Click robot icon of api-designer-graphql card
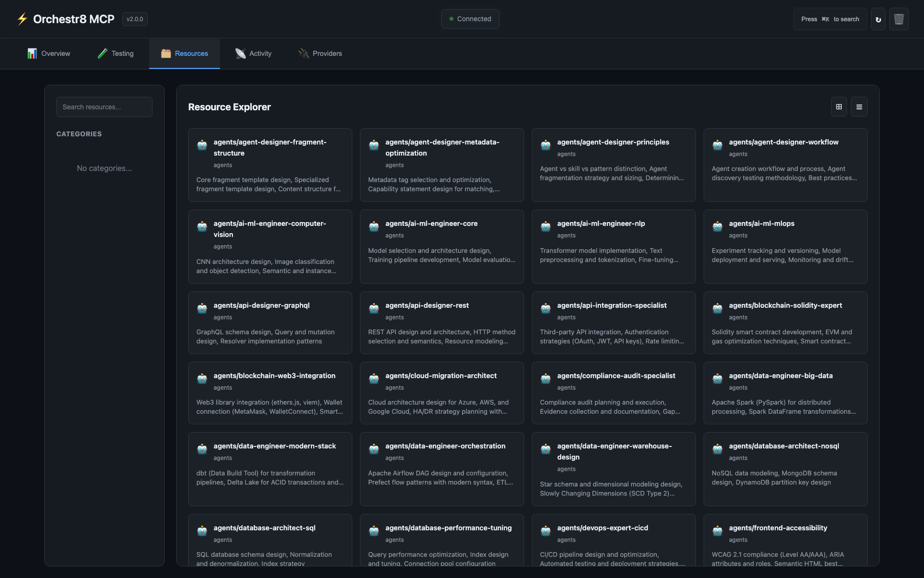 pos(202,308)
